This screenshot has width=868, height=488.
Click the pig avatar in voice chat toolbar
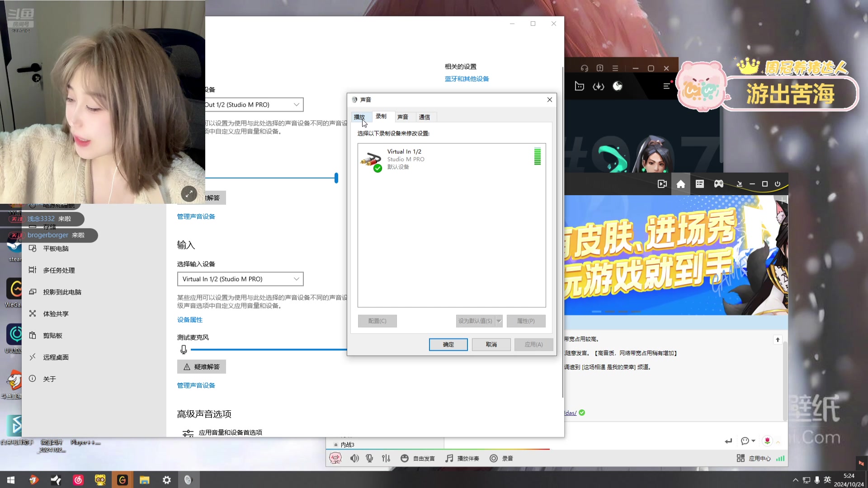click(x=335, y=458)
